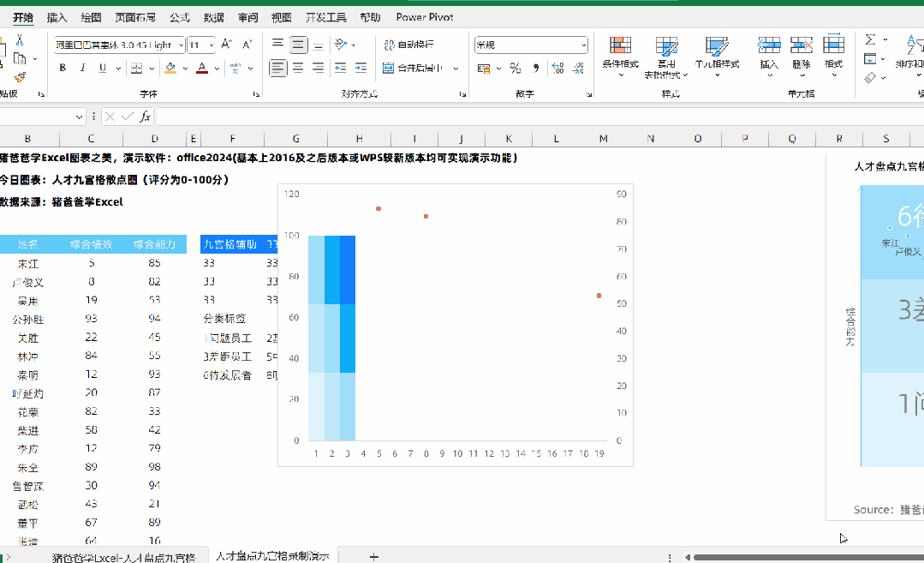Click the Insert Function fx icon
Viewport: 924px width, 563px height.
[145, 117]
